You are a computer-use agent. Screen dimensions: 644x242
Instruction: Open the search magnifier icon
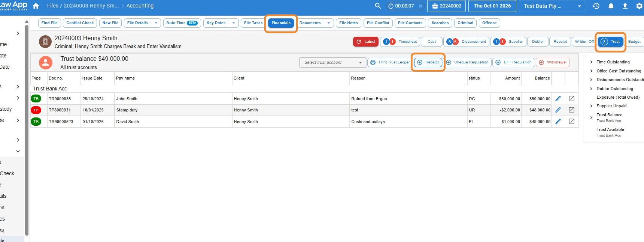coord(378,6)
